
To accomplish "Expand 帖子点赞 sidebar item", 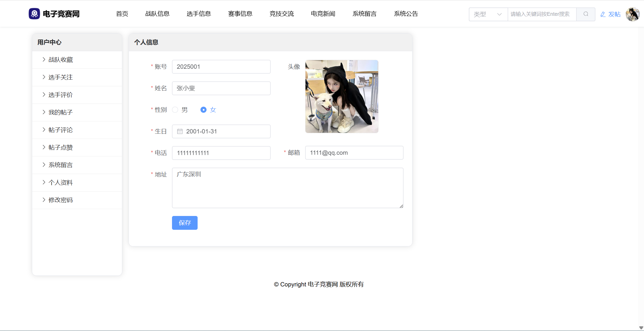I will coord(60,148).
